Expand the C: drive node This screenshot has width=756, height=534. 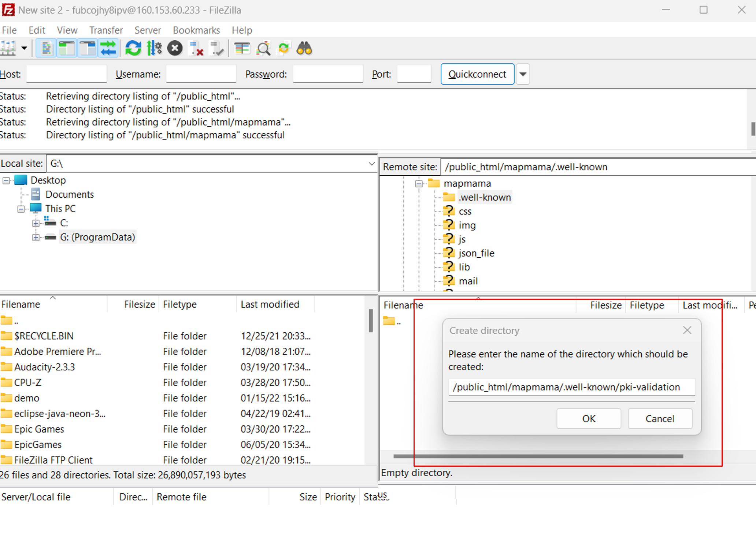36,223
